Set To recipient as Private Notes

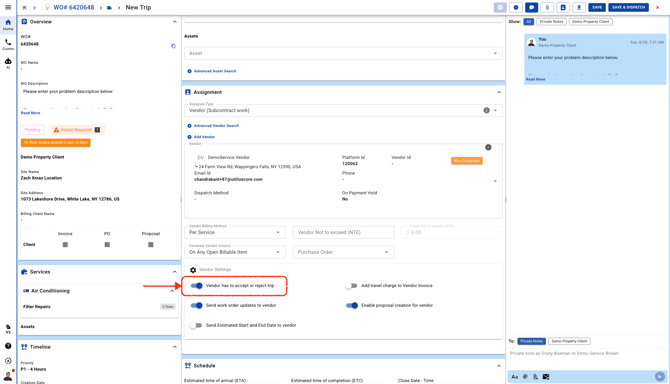click(532, 341)
